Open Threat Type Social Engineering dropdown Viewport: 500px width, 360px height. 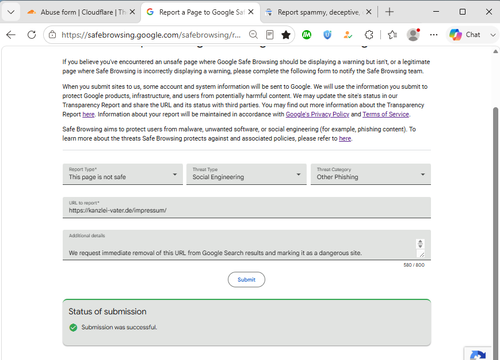click(x=246, y=174)
